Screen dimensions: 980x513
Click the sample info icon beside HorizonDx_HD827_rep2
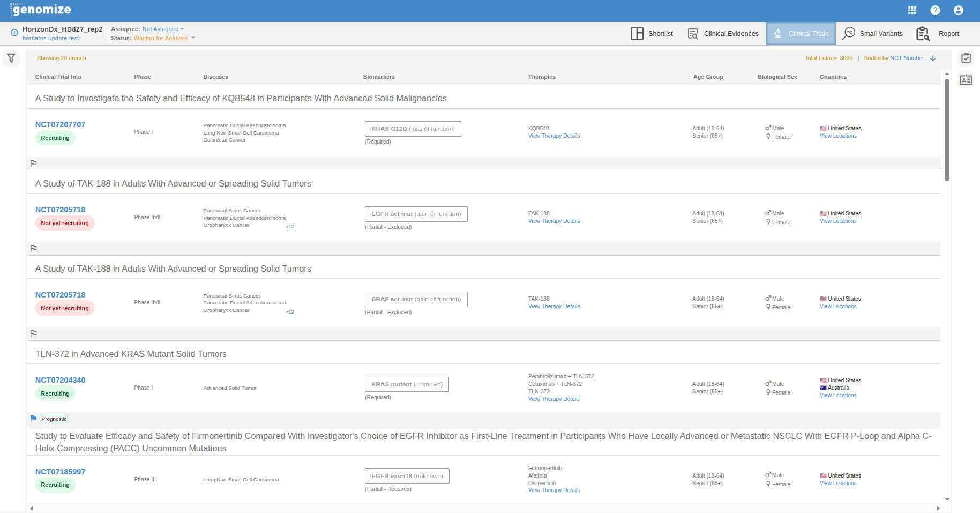pos(14,33)
